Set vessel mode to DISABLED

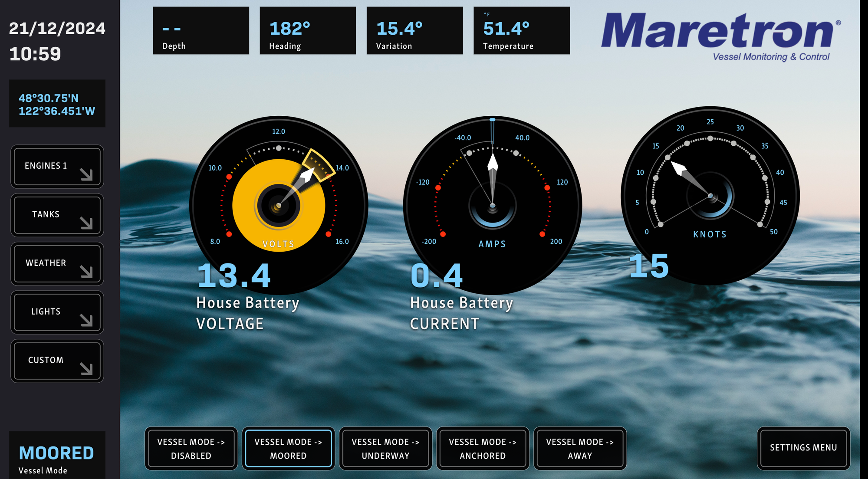(191, 449)
